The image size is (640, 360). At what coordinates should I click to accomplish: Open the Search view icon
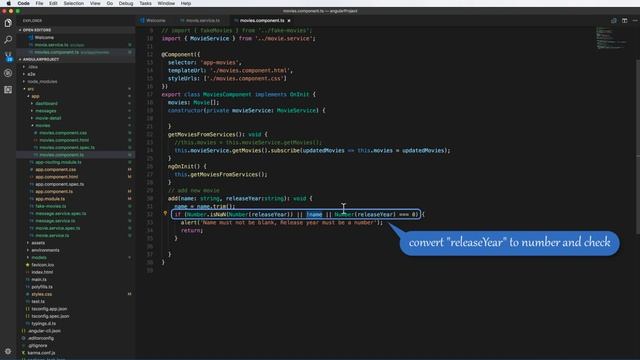8,40
